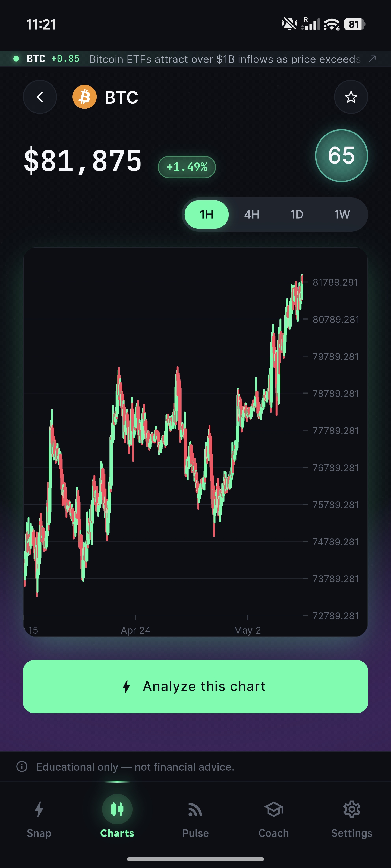The width and height of the screenshot is (391, 868).
Task: Tap the May 2 date axis label
Action: pyautogui.click(x=247, y=630)
